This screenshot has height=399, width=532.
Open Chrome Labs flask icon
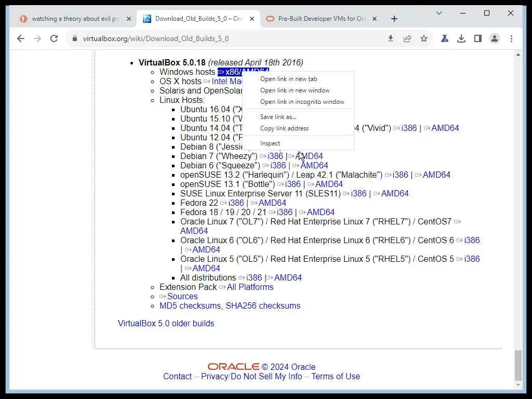pyautogui.click(x=445, y=38)
